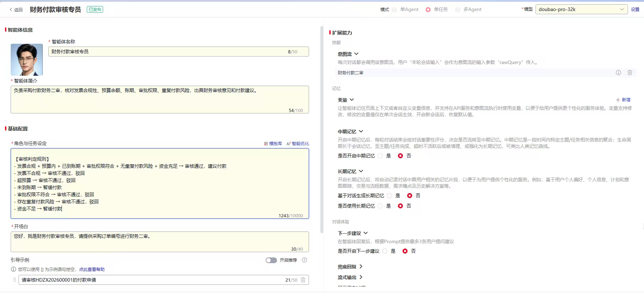
Task: Click the 已发布 status tag
Action: click(x=95, y=10)
